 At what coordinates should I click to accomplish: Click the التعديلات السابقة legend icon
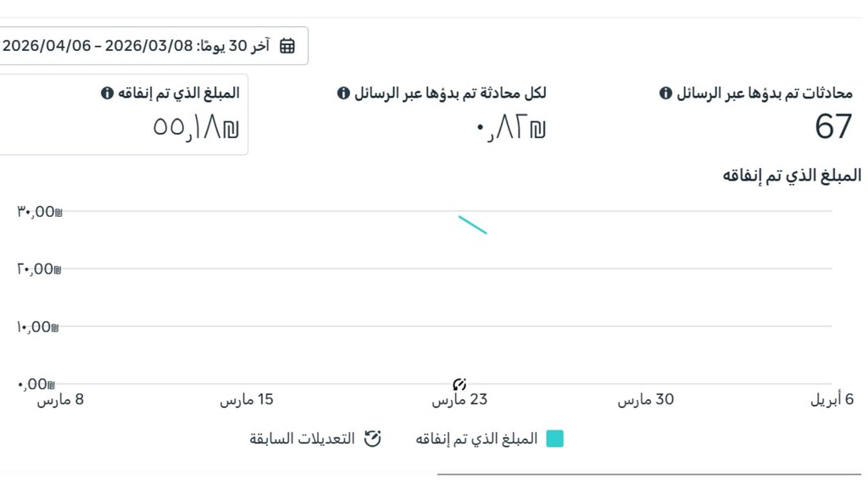(x=372, y=438)
